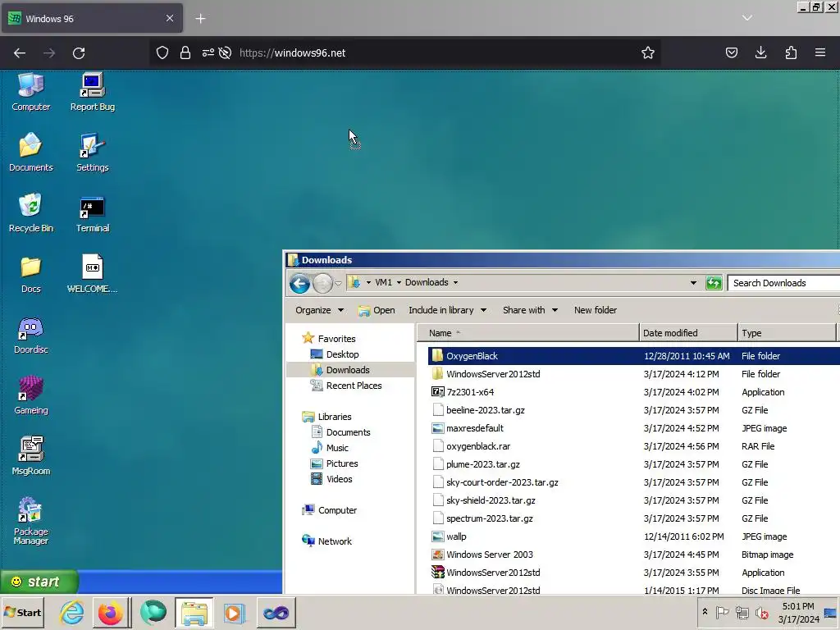Open the Computer desktop icon

click(30, 92)
